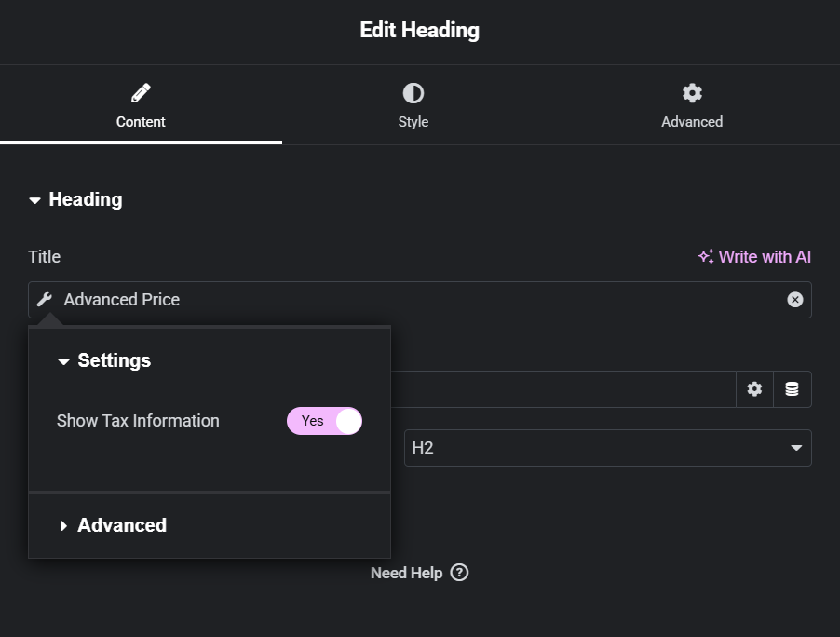840x637 pixels.
Task: Open the Need Help link
Action: 419,573
